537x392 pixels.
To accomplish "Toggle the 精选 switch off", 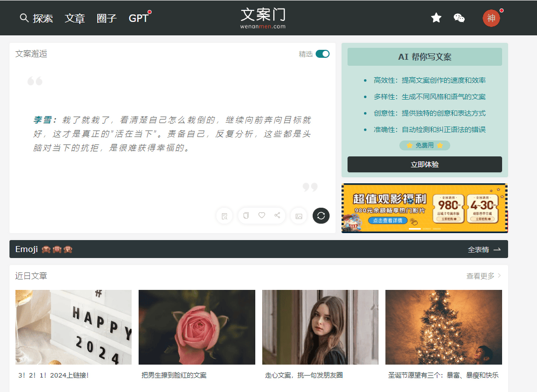I will pos(323,54).
